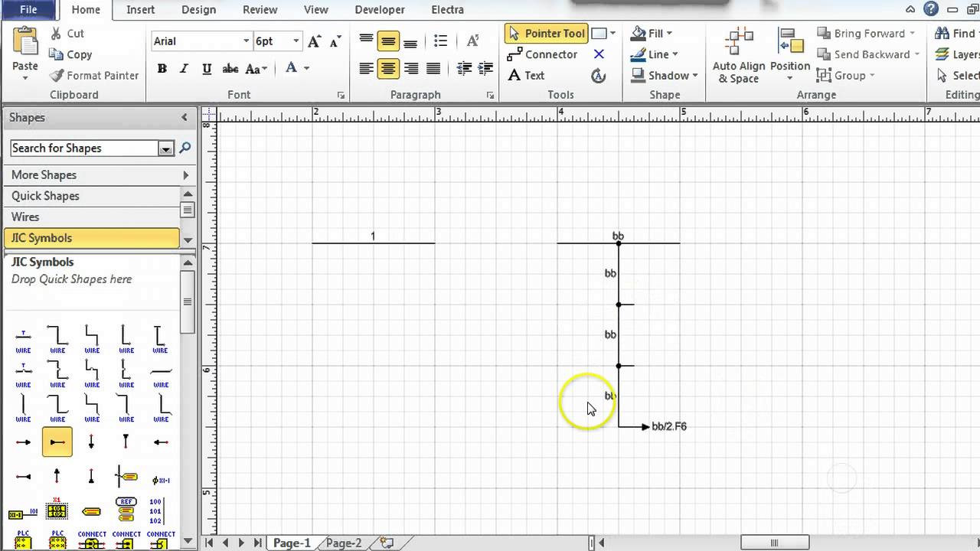This screenshot has width=980, height=551.
Task: Switch to Page-1 sheet tab
Action: click(x=292, y=543)
